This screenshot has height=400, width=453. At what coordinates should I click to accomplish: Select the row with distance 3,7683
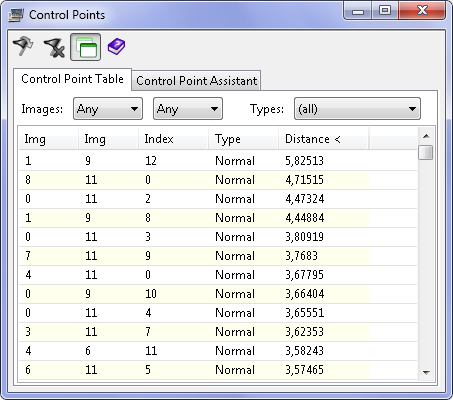pos(218,256)
